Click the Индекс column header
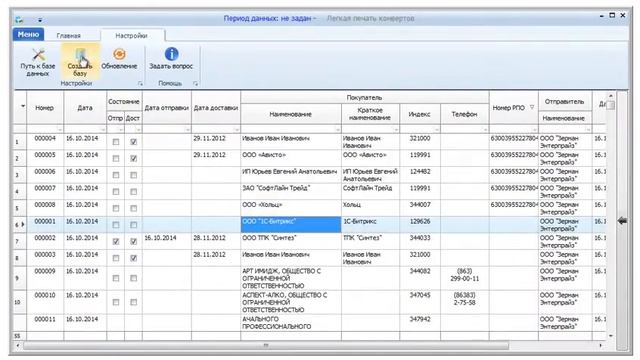640x360 pixels. coord(420,114)
